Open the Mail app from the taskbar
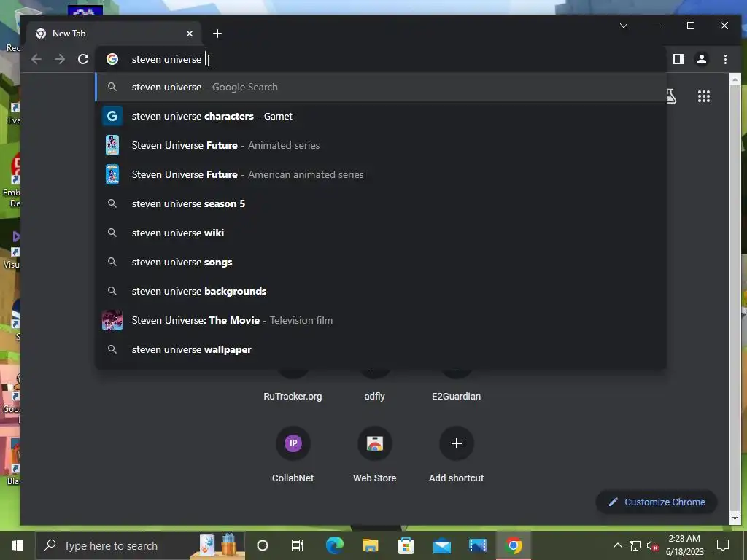Viewport: 747px width, 560px height. 441,545
